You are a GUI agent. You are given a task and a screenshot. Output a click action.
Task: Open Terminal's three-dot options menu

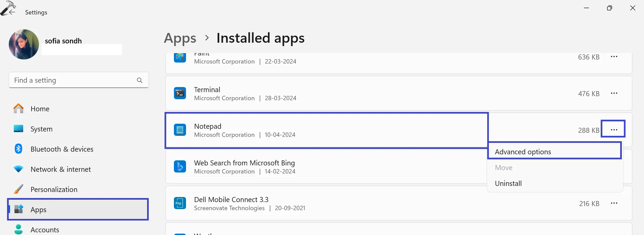coord(614,93)
